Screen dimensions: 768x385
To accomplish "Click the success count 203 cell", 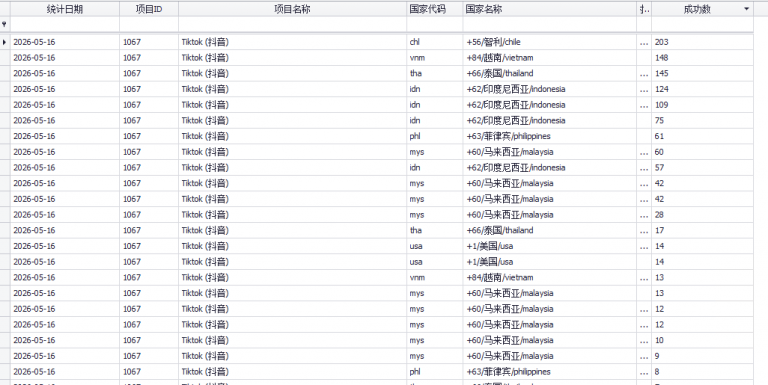I will [702, 42].
